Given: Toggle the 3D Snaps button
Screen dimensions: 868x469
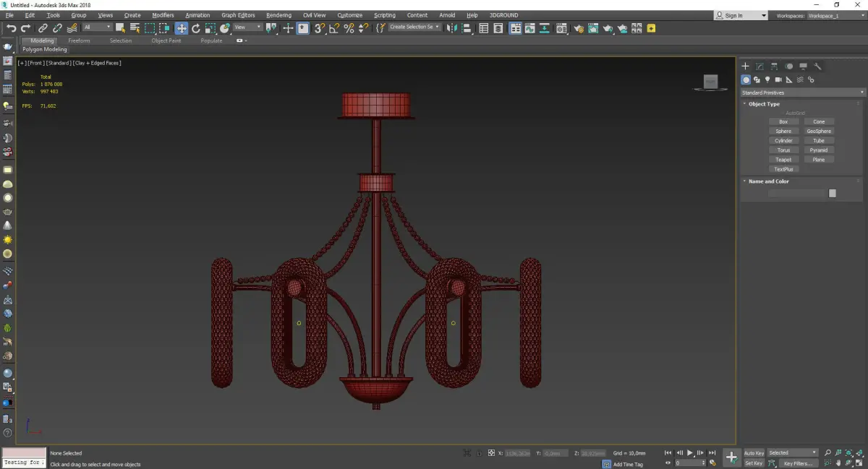Looking at the screenshot, I should pos(319,28).
